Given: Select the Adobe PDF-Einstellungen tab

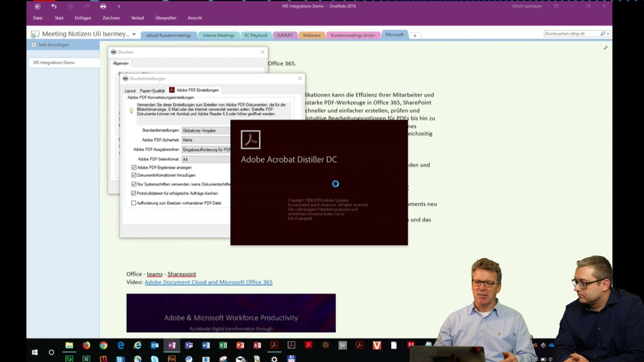Looking at the screenshot, I should [x=194, y=90].
